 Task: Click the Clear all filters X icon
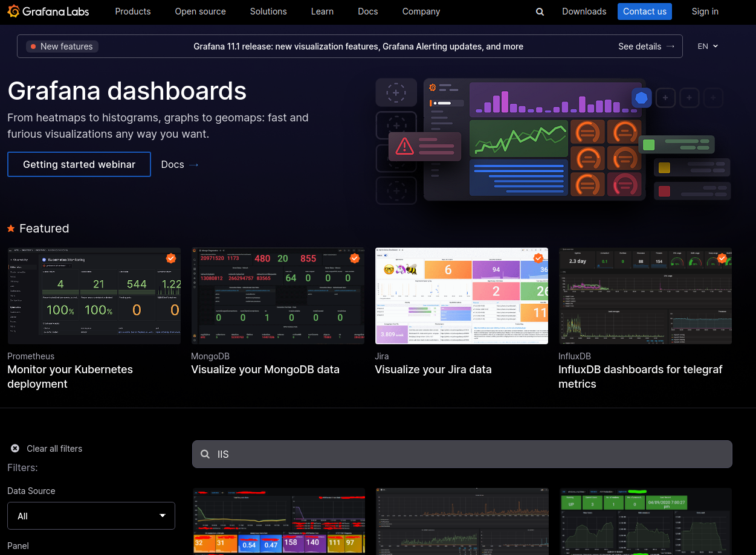15,448
